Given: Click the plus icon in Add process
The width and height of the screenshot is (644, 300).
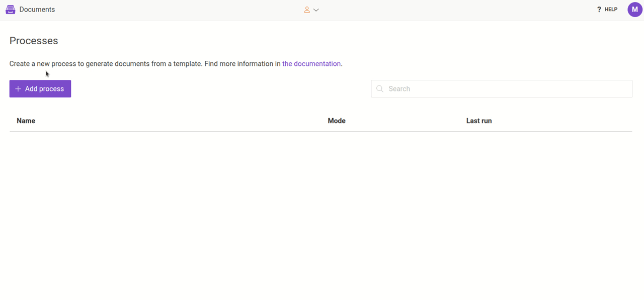Looking at the screenshot, I should [18, 89].
